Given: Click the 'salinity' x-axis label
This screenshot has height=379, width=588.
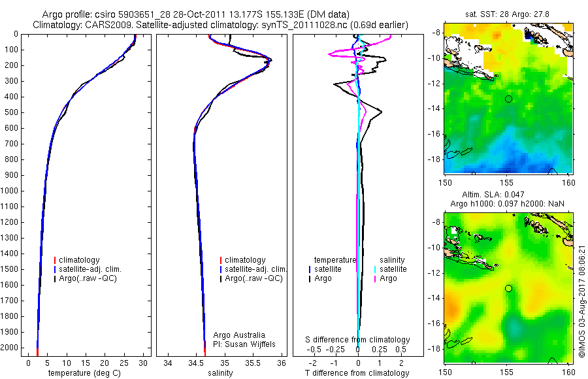Looking at the screenshot, I should 221,373.
